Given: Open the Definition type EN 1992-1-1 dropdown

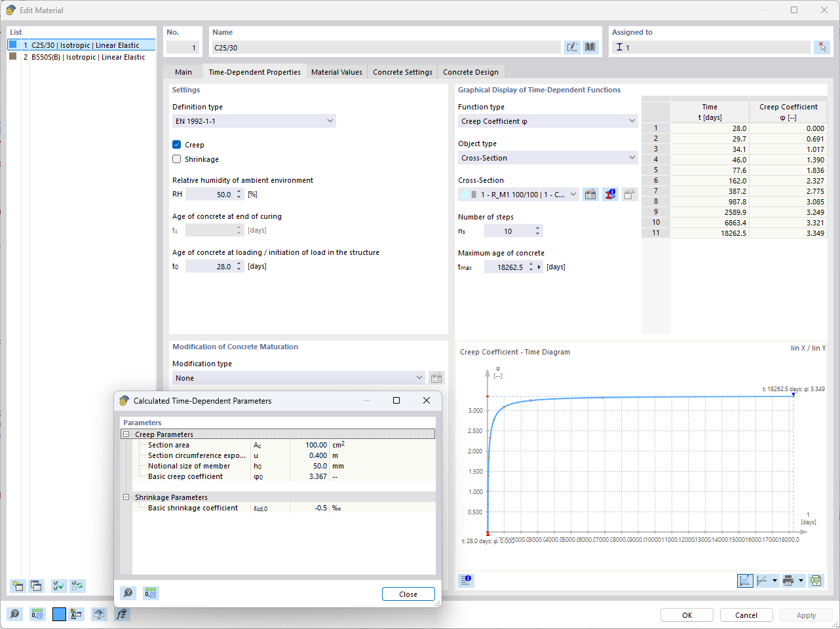Looking at the screenshot, I should tap(254, 121).
